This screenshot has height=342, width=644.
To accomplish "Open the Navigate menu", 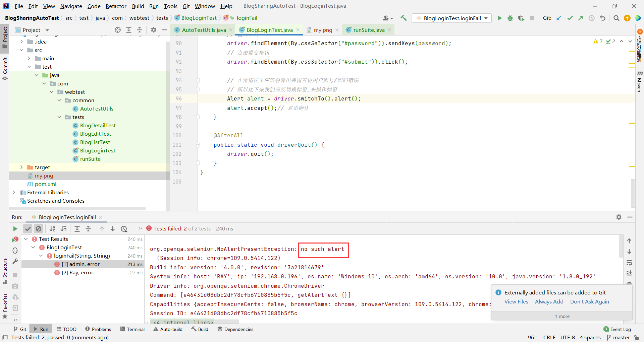I will 71,6.
